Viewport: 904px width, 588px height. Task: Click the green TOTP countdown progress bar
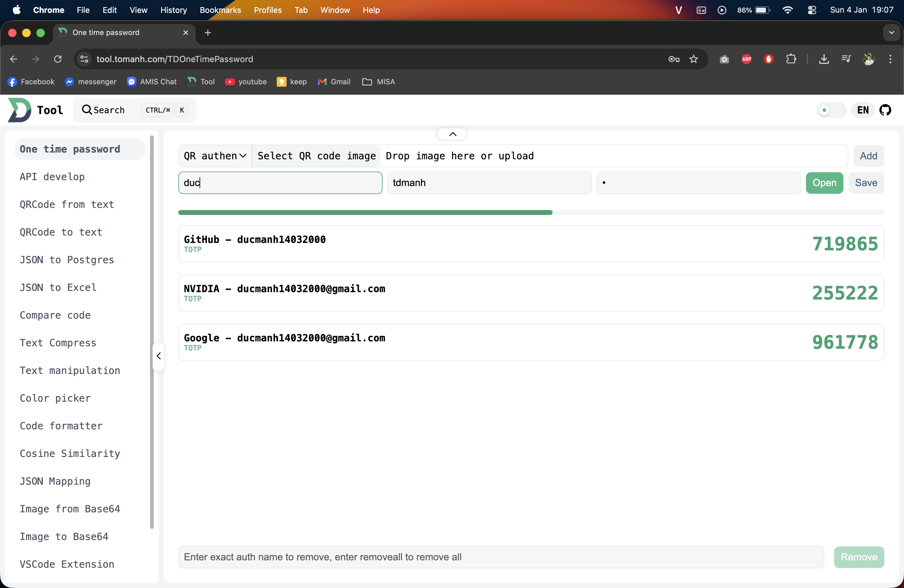click(365, 212)
